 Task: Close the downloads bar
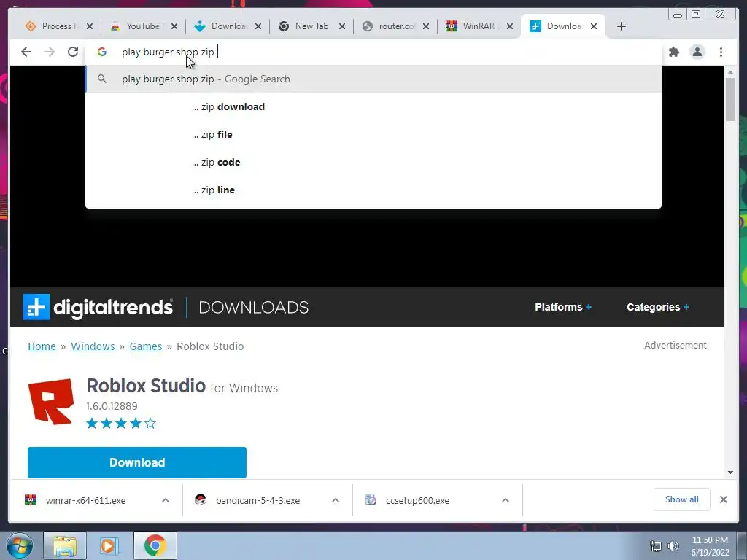point(724,499)
